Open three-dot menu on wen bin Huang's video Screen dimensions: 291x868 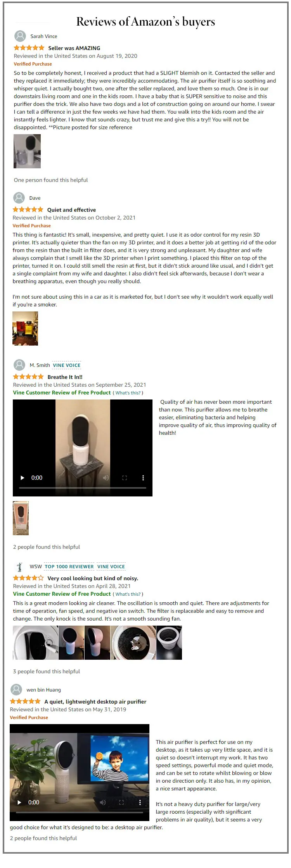pos(140,802)
